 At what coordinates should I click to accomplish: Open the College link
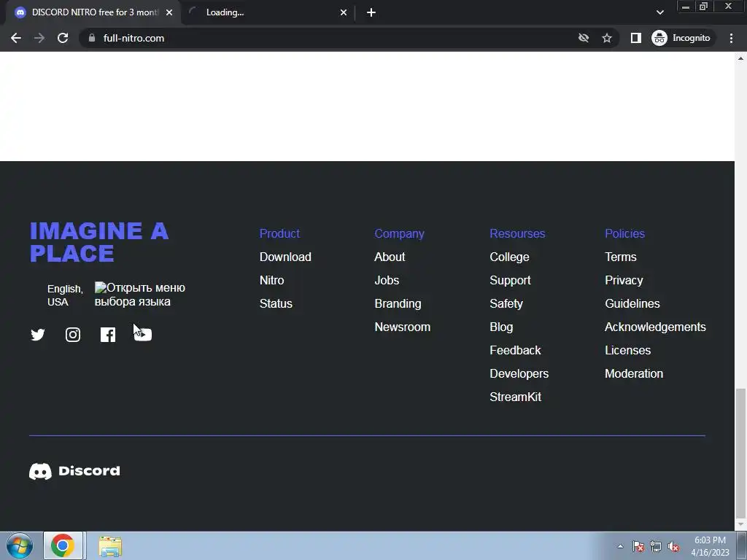[x=509, y=257]
